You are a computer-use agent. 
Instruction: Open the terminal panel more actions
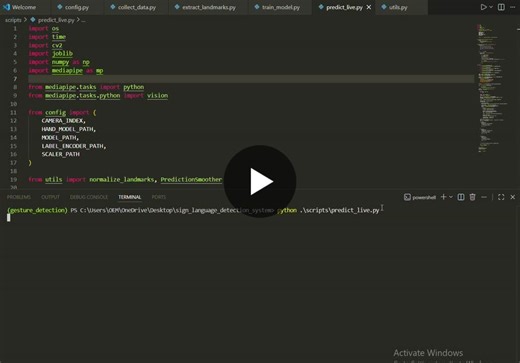(484, 197)
